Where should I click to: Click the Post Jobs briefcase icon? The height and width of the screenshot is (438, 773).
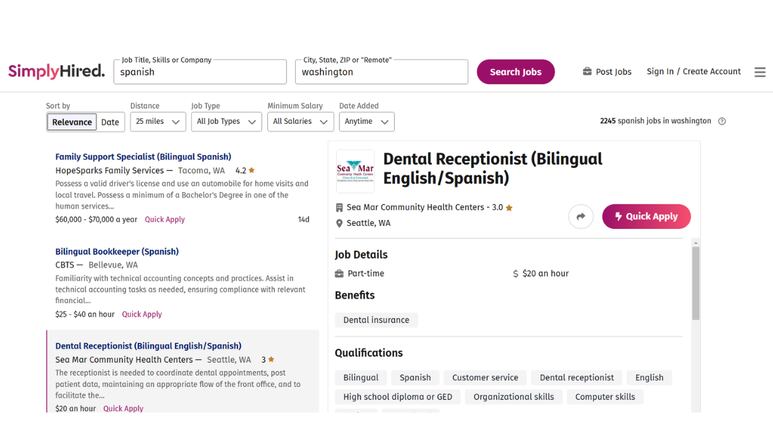pyautogui.click(x=587, y=72)
